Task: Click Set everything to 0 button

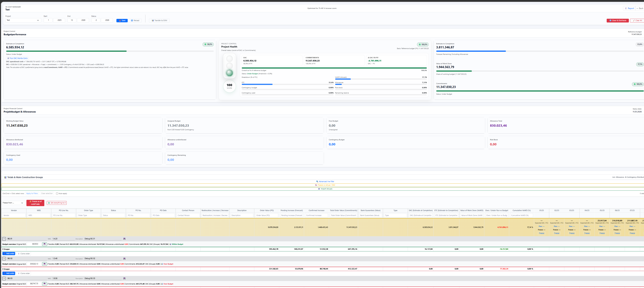Action: (56, 203)
